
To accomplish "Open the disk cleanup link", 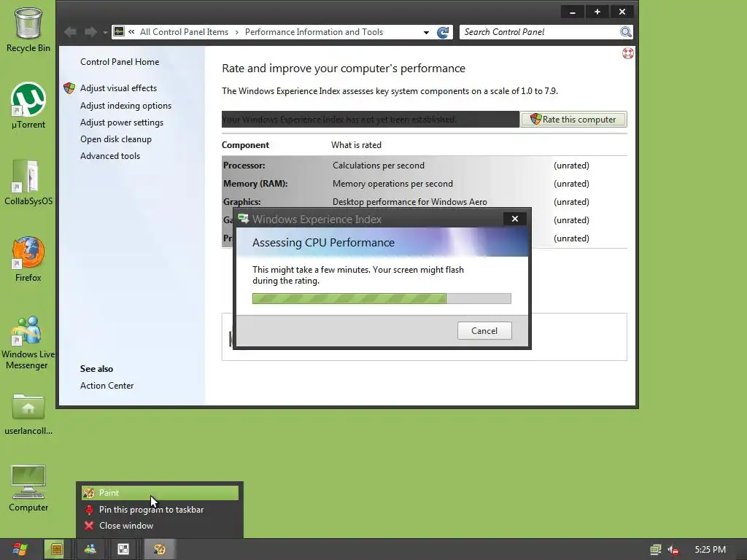I will pyautogui.click(x=116, y=139).
